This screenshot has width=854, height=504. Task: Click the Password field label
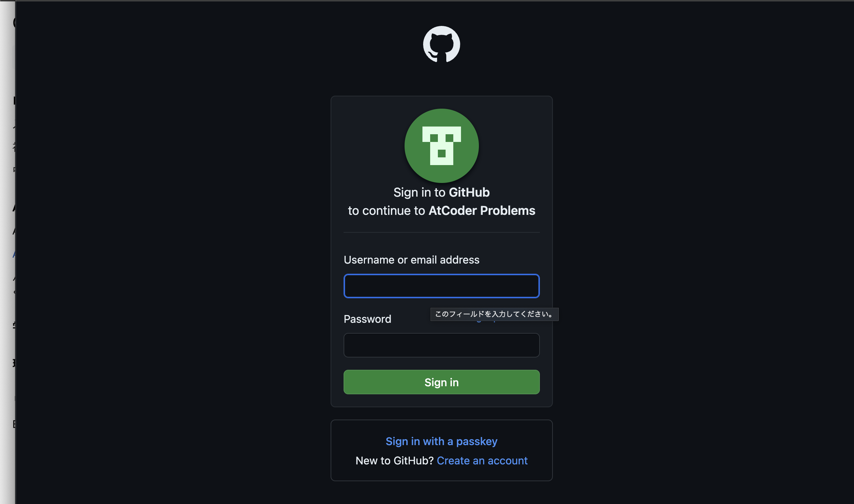coord(367,319)
